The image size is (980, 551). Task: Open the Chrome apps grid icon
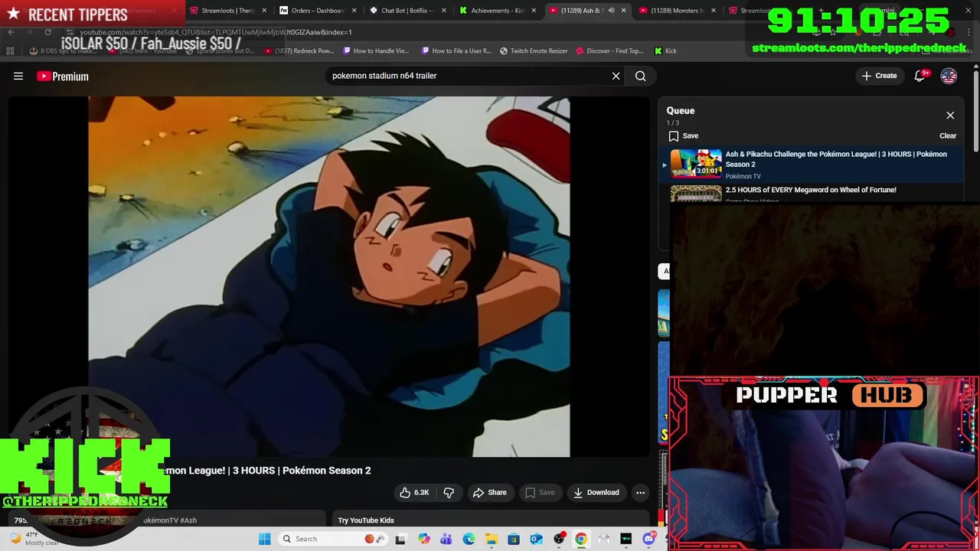point(10,51)
